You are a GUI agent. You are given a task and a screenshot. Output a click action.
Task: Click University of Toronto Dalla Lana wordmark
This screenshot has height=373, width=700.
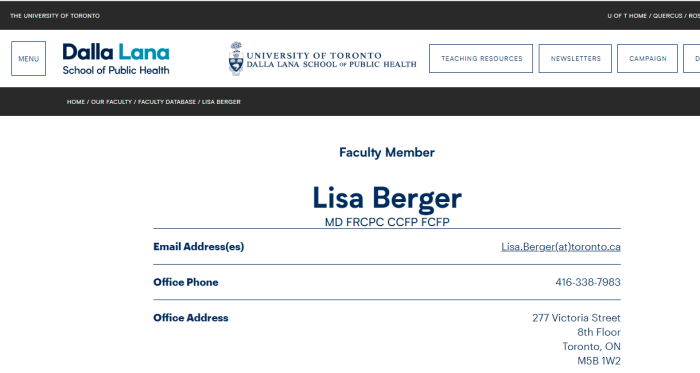point(331,60)
